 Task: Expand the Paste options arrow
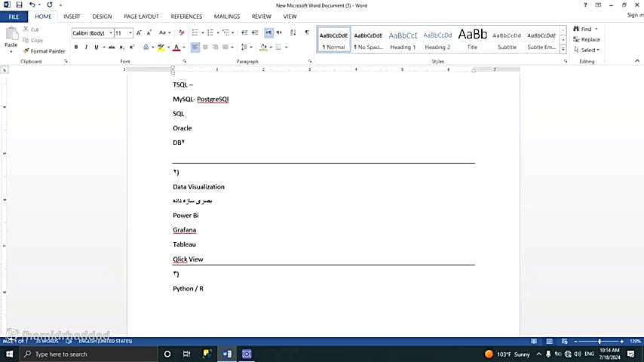coord(11,51)
